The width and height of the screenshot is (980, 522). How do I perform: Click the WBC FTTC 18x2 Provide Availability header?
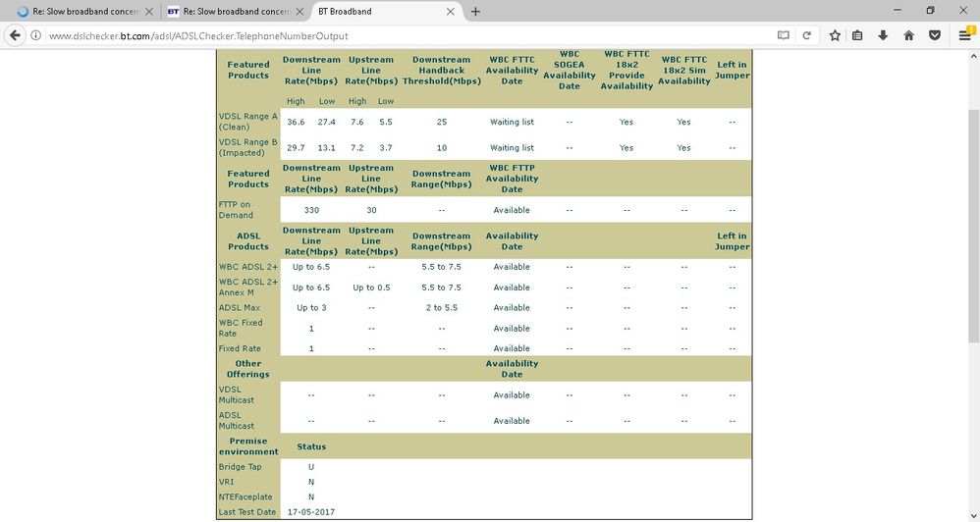point(626,70)
